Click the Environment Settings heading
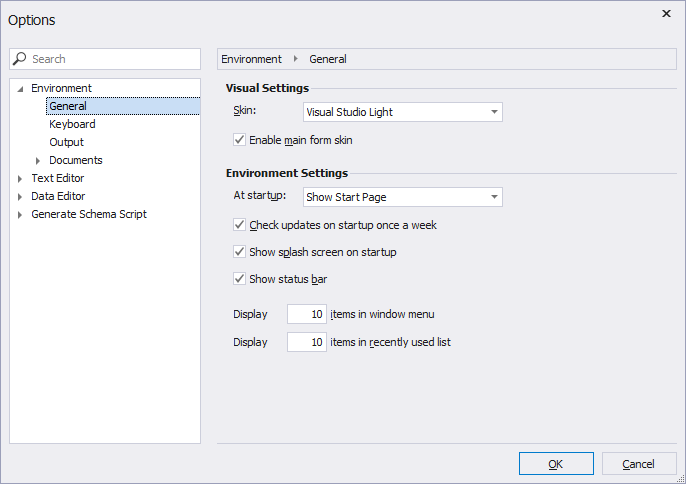 pos(288,174)
